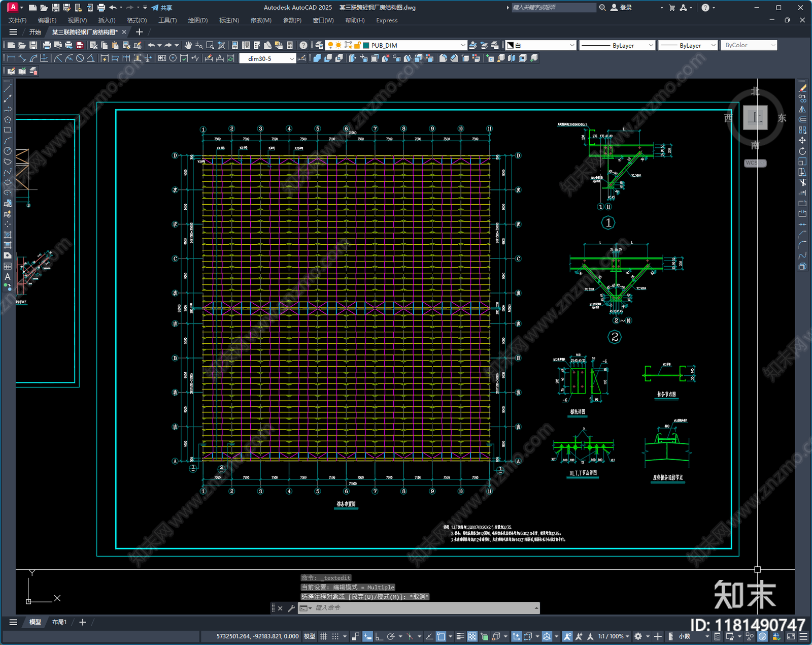Select the Linear dimension tool
The height and width of the screenshot is (645, 812).
coord(11,58)
